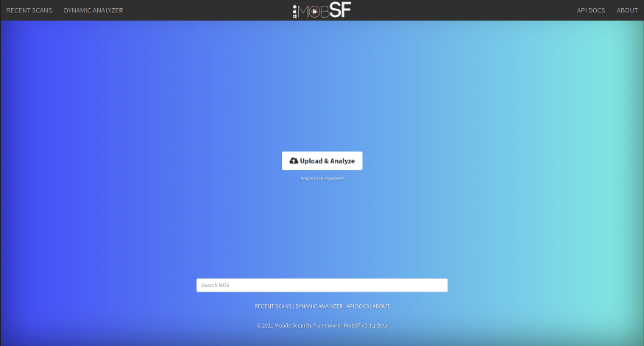Click the bold SF letters in logo
The image size is (644, 346).
(x=341, y=10)
